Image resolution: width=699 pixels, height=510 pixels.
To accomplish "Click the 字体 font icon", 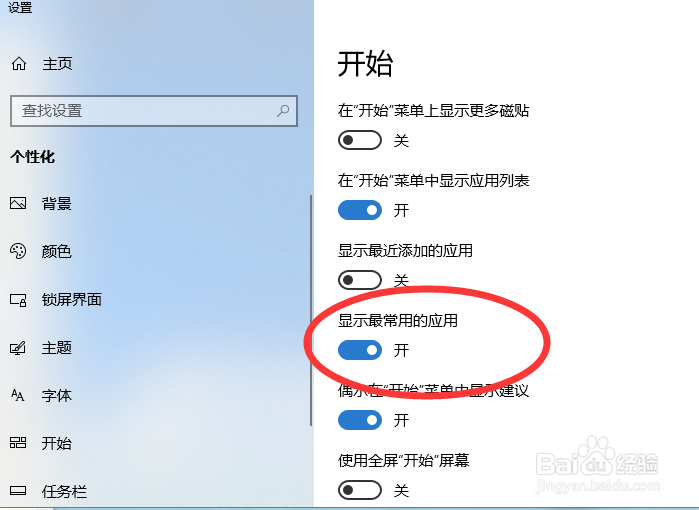I will (18, 395).
